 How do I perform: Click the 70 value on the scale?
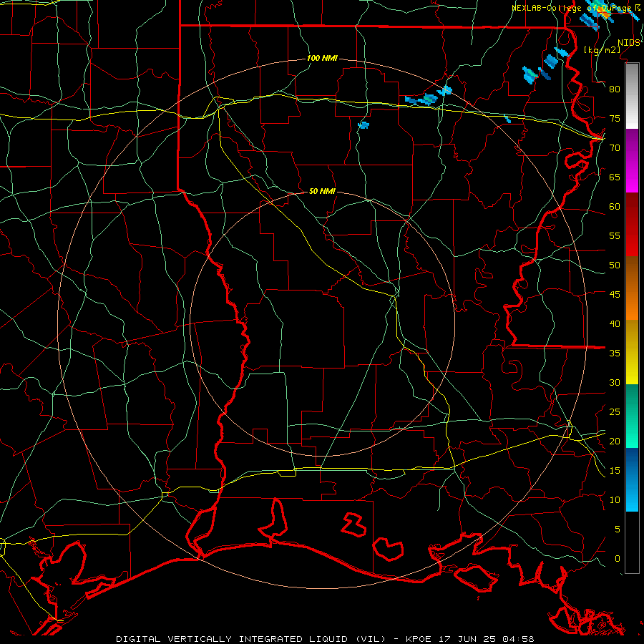pyautogui.click(x=615, y=148)
